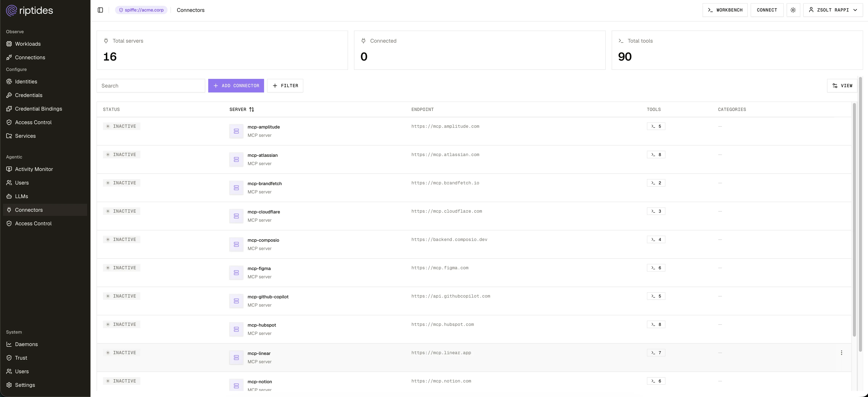
Task: Open Services page
Action: [x=45, y=136]
